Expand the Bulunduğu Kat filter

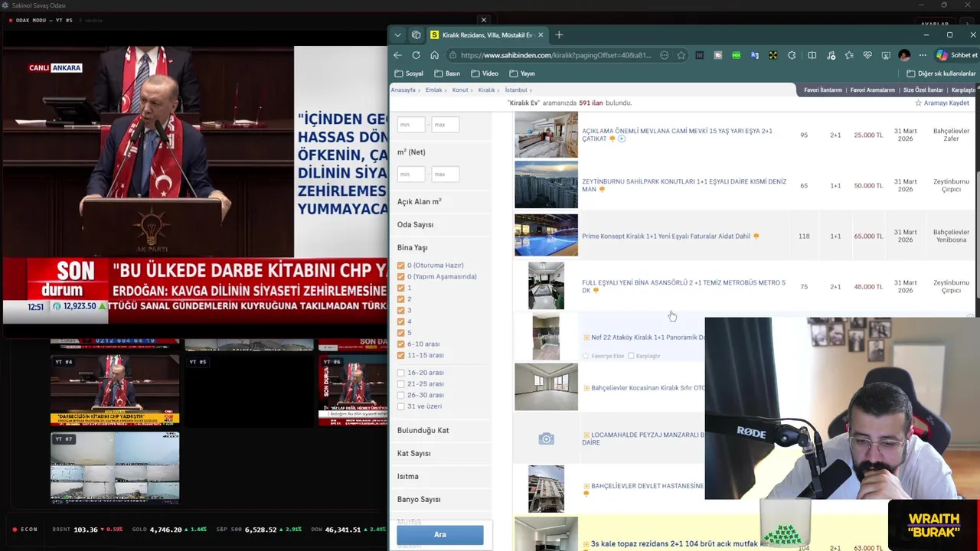point(423,430)
